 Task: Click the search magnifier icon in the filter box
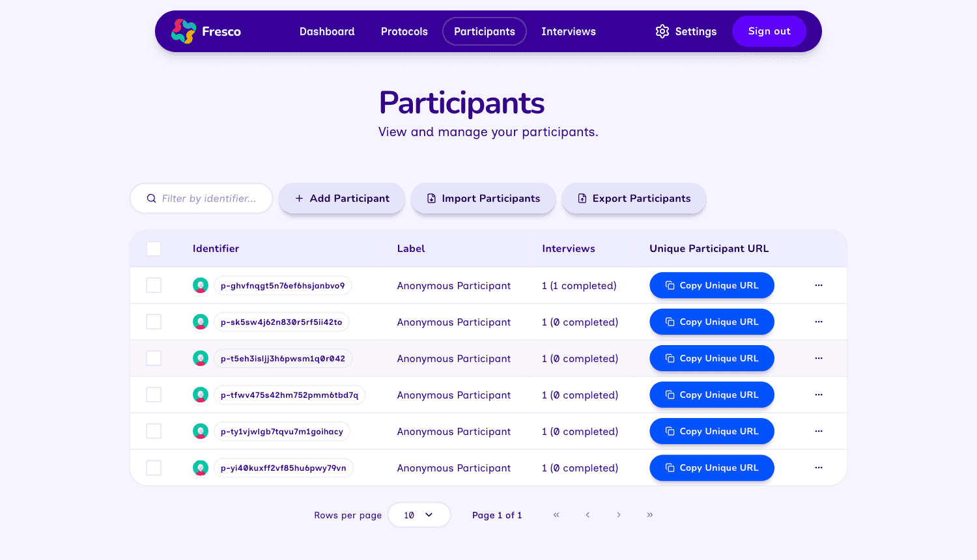151,199
